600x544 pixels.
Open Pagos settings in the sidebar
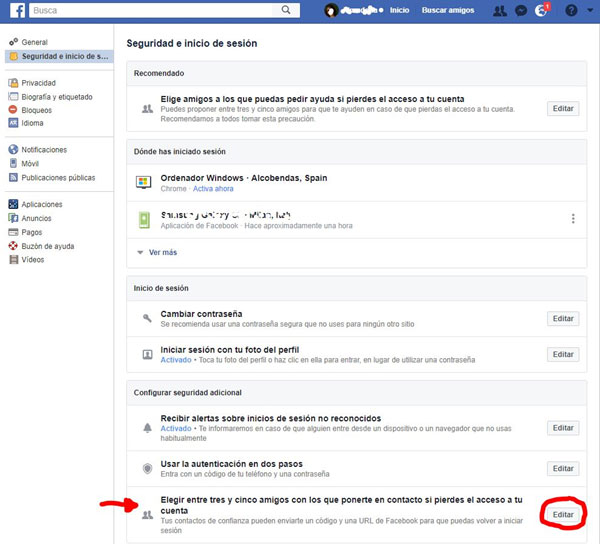[x=32, y=233]
